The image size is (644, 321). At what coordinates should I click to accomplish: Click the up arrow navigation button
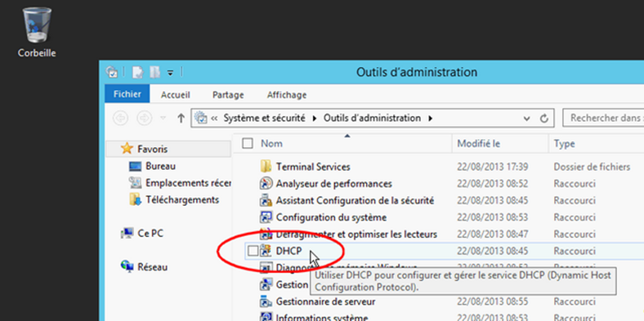tap(181, 118)
